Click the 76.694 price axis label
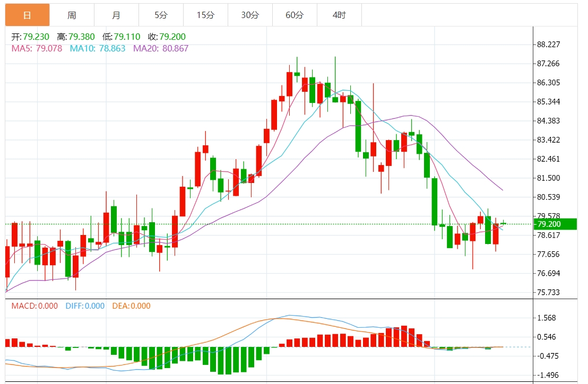Screen dimensions: 588x384 click(x=549, y=274)
